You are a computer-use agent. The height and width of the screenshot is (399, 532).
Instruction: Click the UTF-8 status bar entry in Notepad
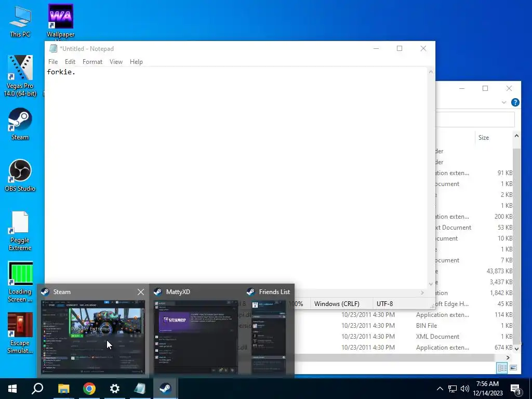(384, 303)
